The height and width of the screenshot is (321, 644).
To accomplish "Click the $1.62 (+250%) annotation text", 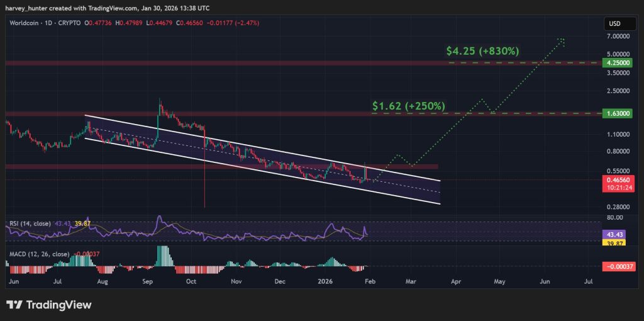I will [x=409, y=106].
